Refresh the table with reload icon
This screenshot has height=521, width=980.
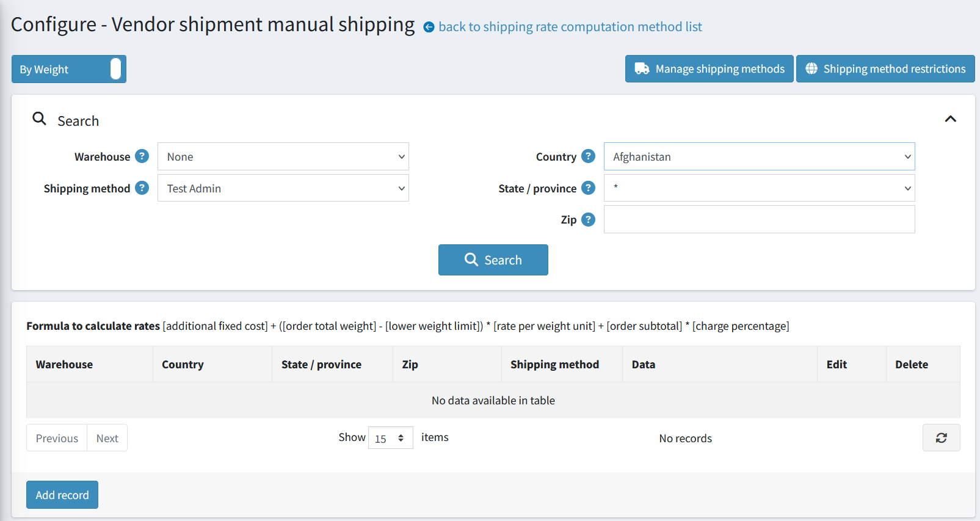click(941, 438)
